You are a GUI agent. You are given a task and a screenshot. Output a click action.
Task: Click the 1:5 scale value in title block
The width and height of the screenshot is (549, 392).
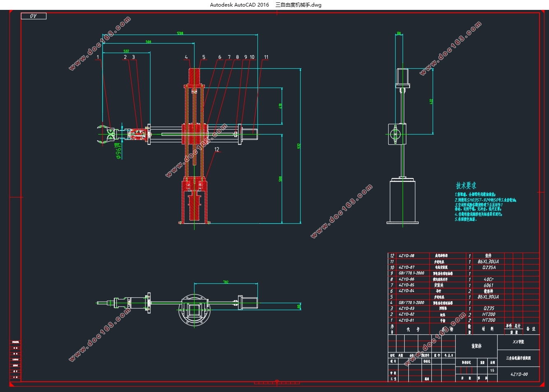pyautogui.click(x=492, y=371)
